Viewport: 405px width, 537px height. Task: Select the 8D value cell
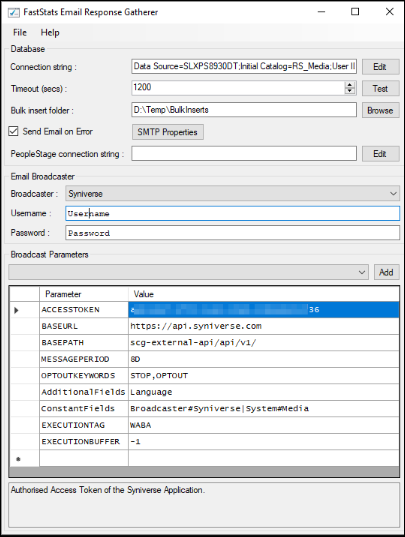[264, 359]
